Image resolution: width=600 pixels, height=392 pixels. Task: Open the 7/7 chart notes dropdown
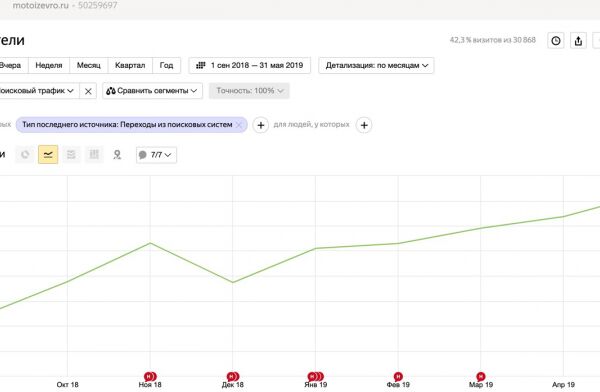(x=156, y=155)
